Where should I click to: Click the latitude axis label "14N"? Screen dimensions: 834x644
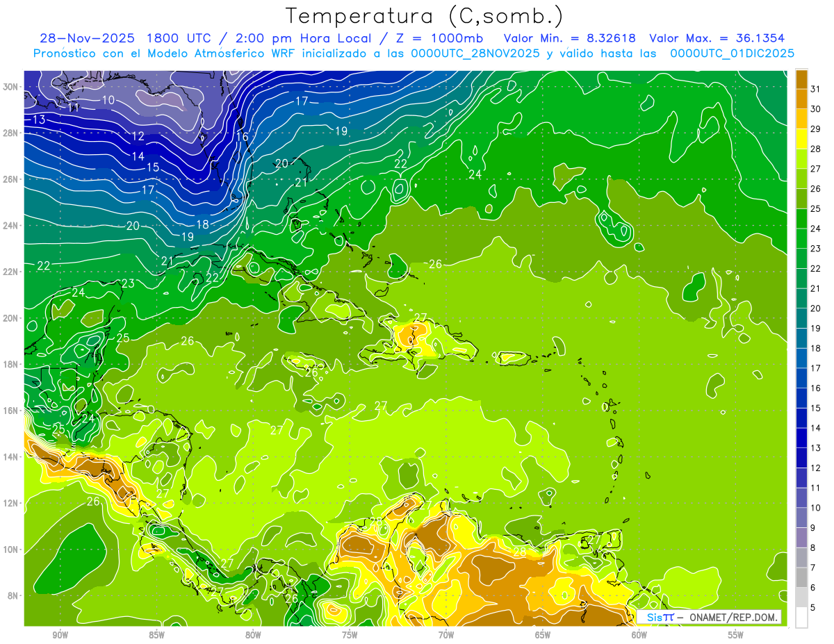tap(10, 457)
